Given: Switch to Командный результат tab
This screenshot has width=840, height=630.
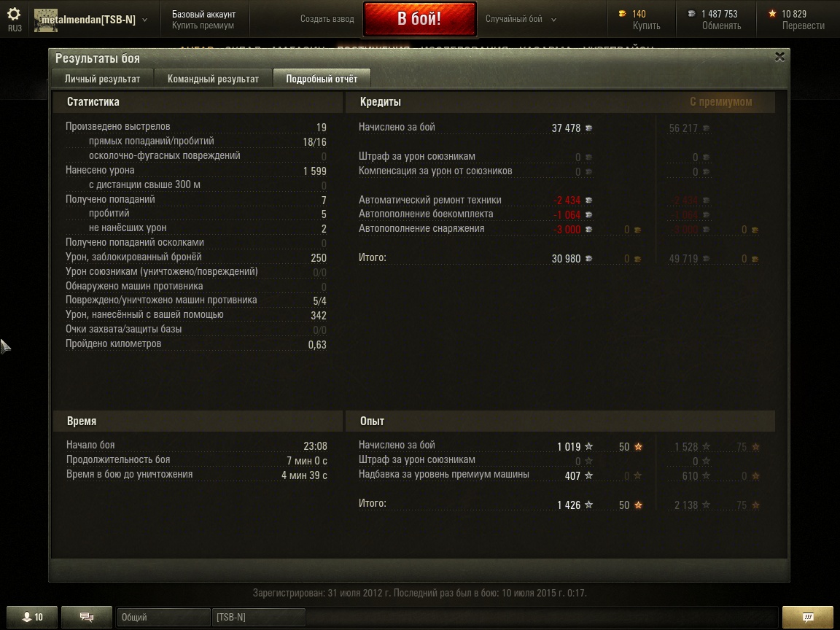Looking at the screenshot, I should coord(213,79).
